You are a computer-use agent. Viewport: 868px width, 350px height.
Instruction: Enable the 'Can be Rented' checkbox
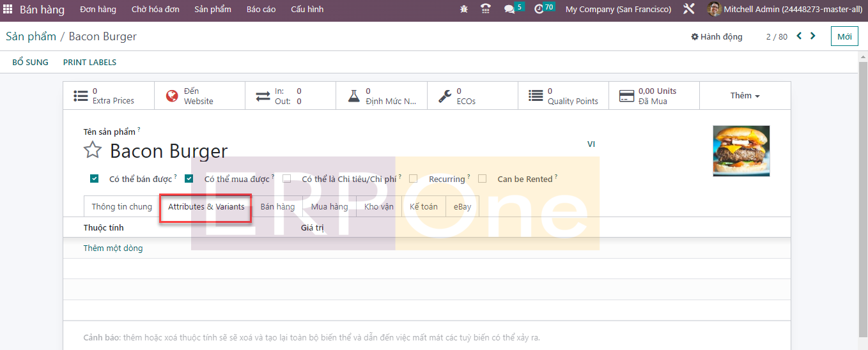click(x=483, y=179)
